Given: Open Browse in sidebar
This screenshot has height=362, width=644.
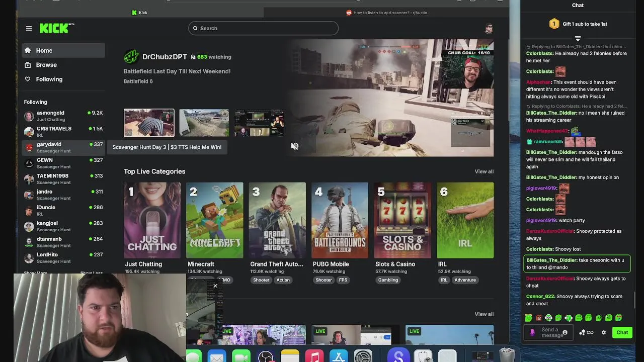Looking at the screenshot, I should click(x=63, y=65).
